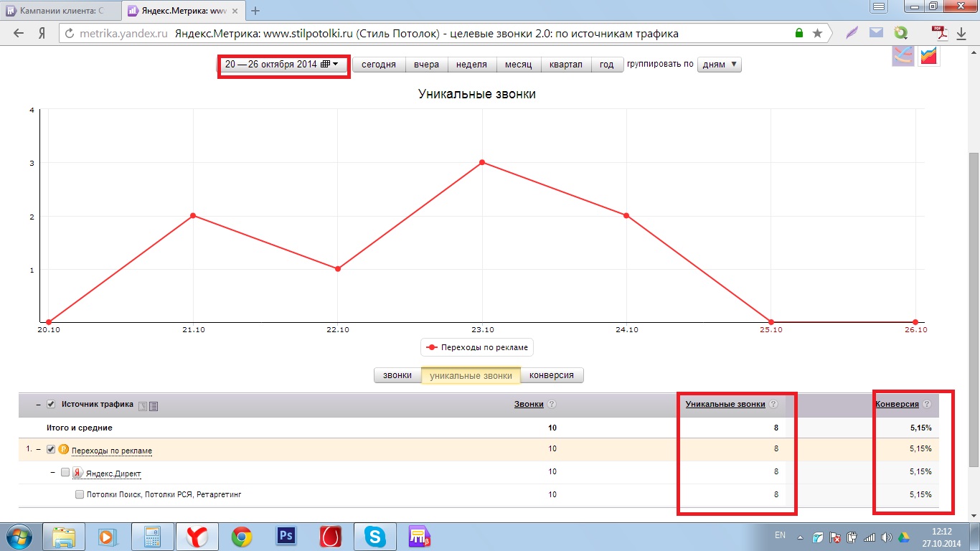Screen dimensions: 980x551
Task: Open the 20—26 октября 2014 date picker
Action: pyautogui.click(x=282, y=65)
